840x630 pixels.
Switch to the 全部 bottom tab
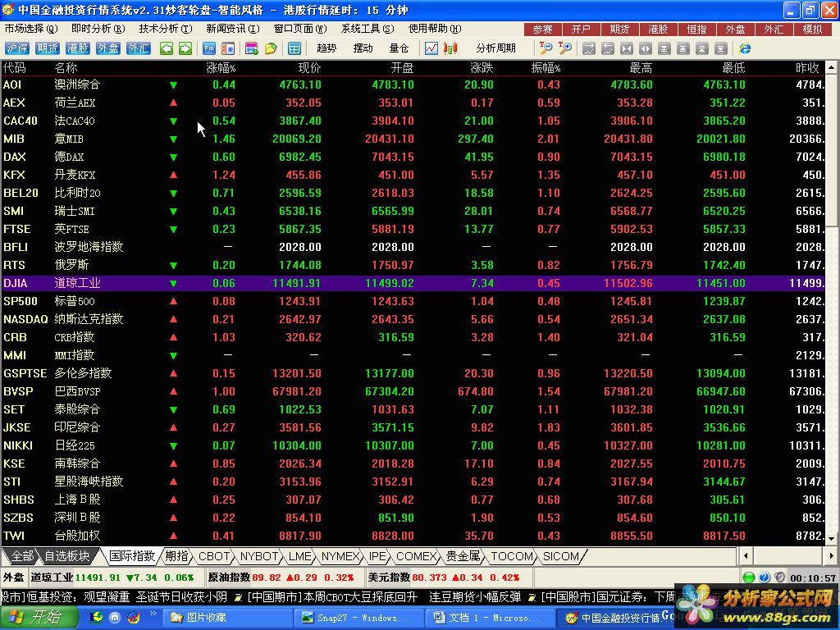coord(22,556)
